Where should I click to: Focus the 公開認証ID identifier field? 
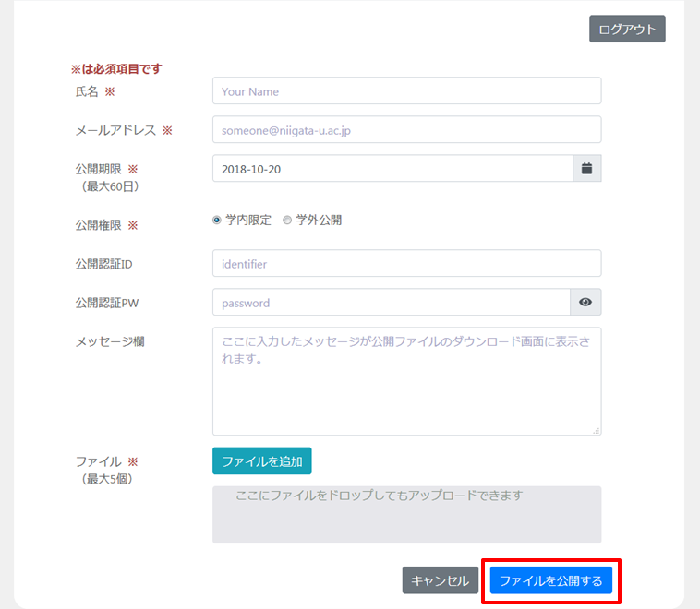click(406, 264)
